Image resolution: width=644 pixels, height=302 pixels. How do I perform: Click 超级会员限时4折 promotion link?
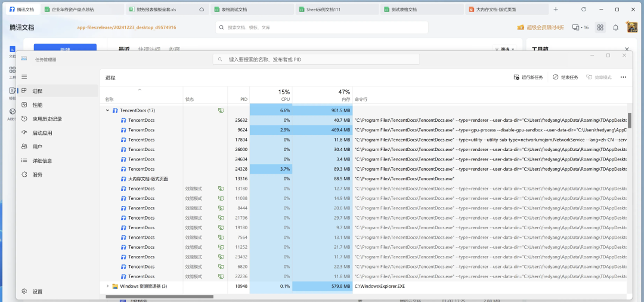tap(540, 27)
